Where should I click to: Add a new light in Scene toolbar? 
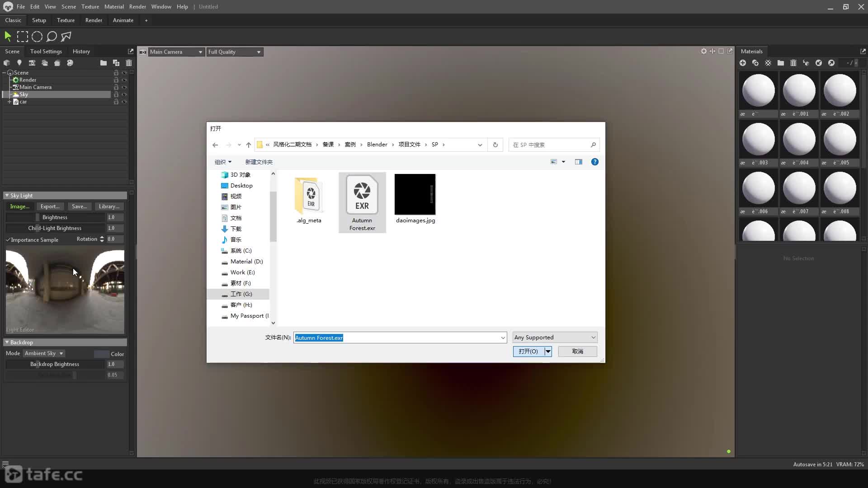pyautogui.click(x=19, y=63)
